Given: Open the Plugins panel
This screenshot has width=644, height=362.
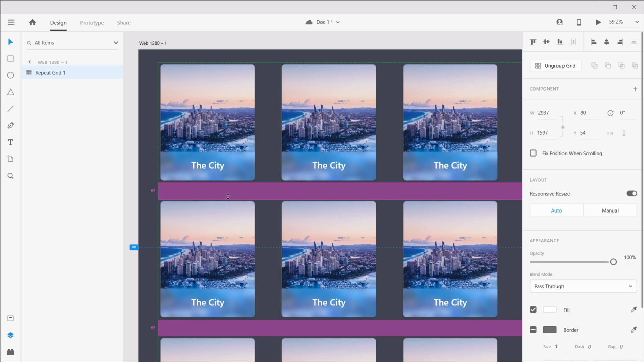Looking at the screenshot, I should (10, 352).
